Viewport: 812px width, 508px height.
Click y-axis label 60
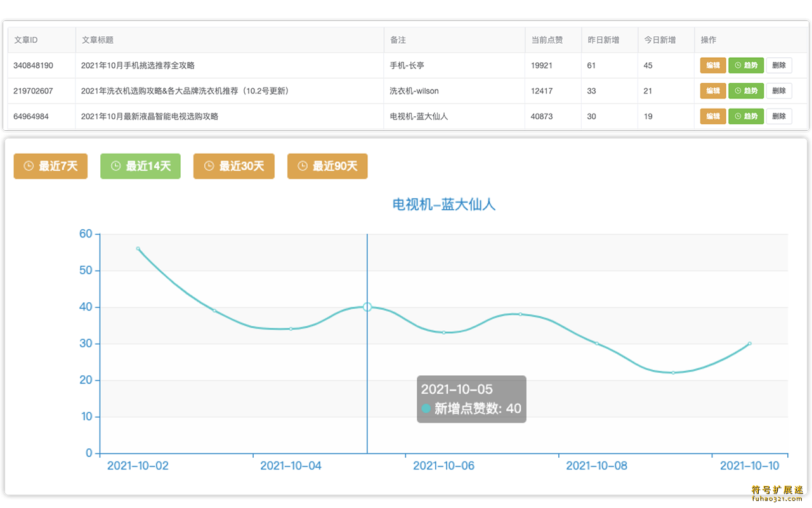tap(86, 234)
